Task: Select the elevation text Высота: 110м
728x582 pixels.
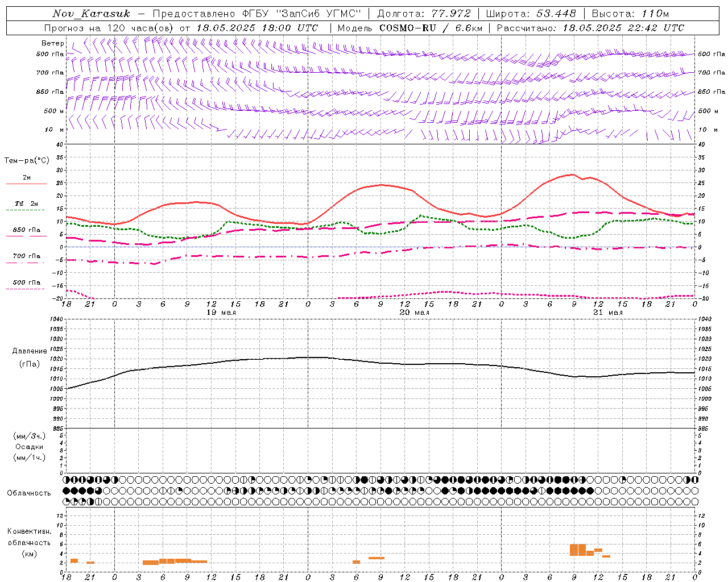Action: click(x=630, y=14)
